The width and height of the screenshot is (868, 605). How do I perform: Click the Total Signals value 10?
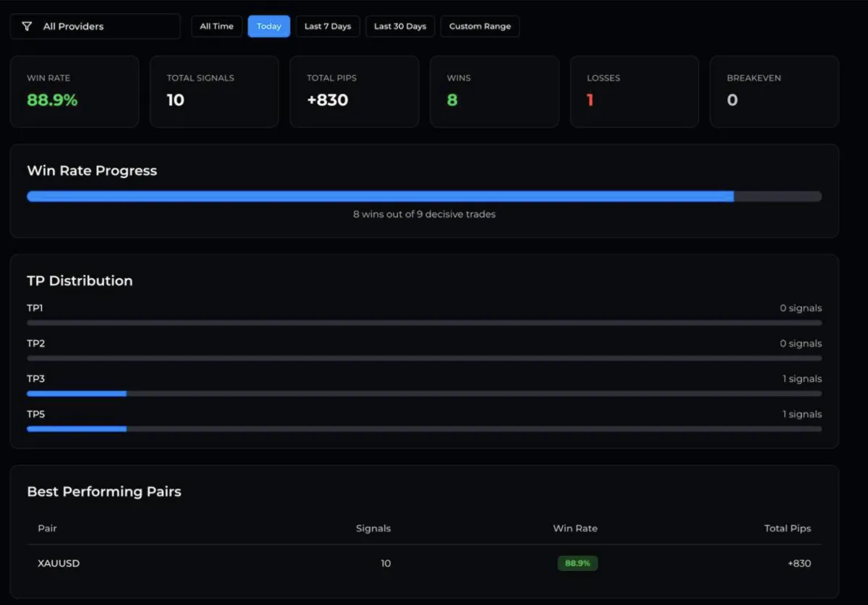tap(176, 100)
